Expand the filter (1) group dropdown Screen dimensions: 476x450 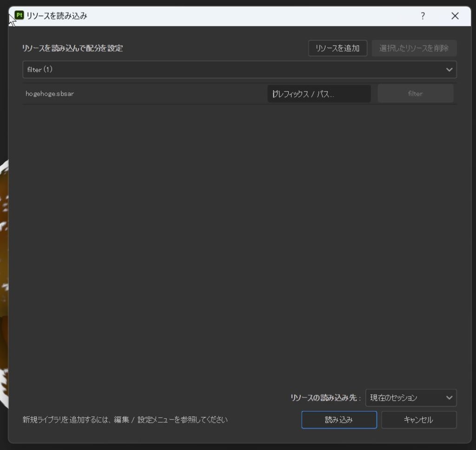pos(232,70)
